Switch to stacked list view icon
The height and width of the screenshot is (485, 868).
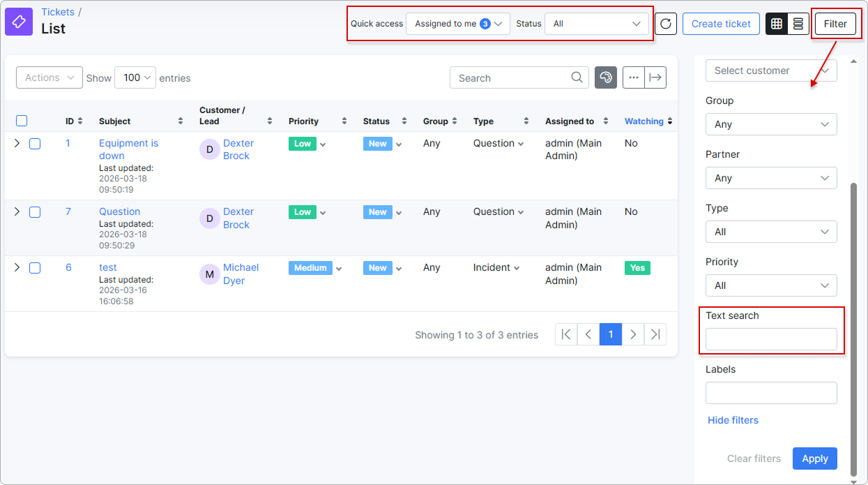click(x=798, y=24)
